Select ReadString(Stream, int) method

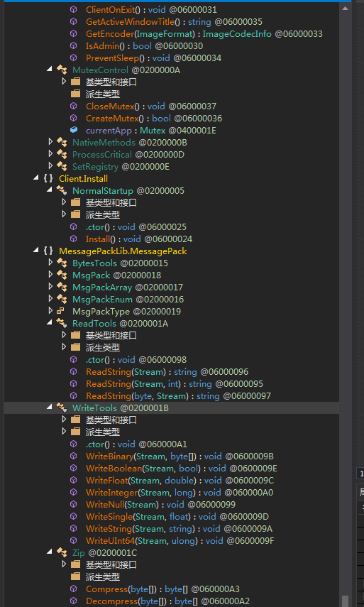[x=175, y=383]
